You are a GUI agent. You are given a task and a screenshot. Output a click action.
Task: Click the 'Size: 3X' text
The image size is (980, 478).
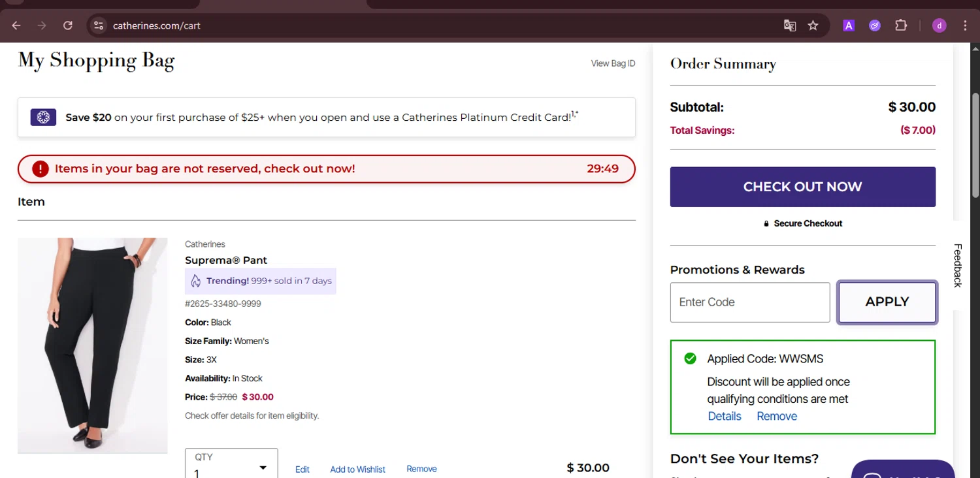[201, 360]
